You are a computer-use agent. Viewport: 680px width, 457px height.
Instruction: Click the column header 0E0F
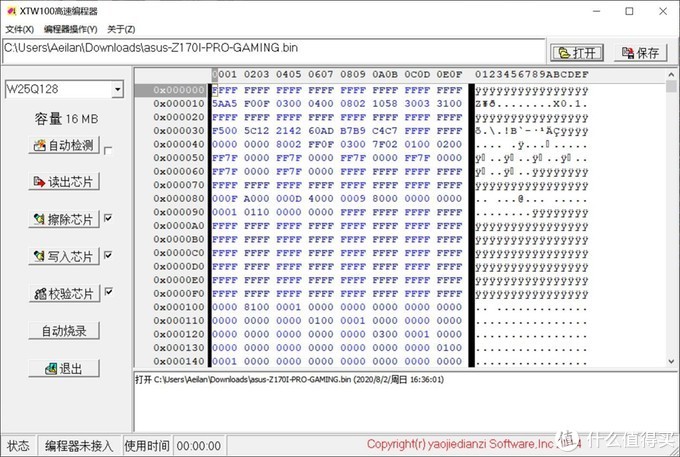click(449, 74)
